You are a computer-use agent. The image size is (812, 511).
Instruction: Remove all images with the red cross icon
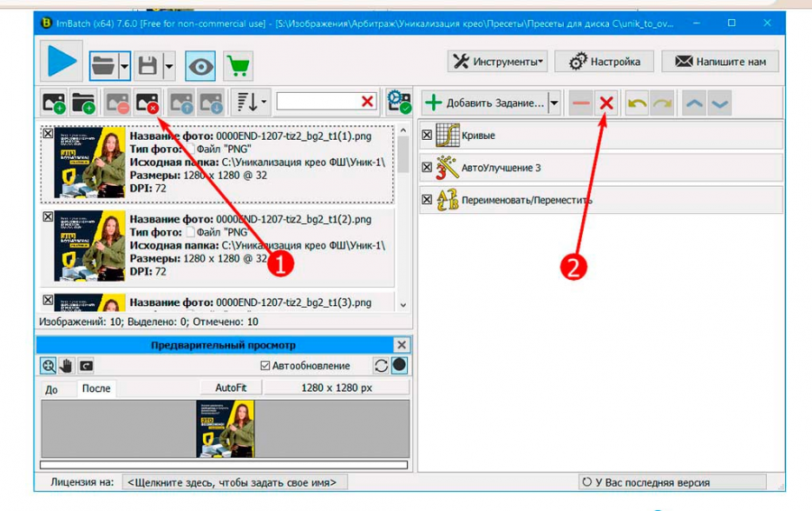click(147, 103)
